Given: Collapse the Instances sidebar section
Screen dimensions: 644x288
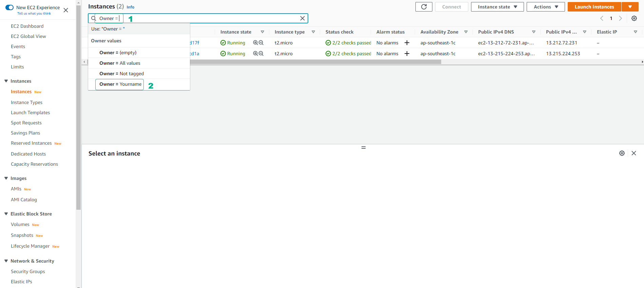Looking at the screenshot, I should (x=6, y=81).
